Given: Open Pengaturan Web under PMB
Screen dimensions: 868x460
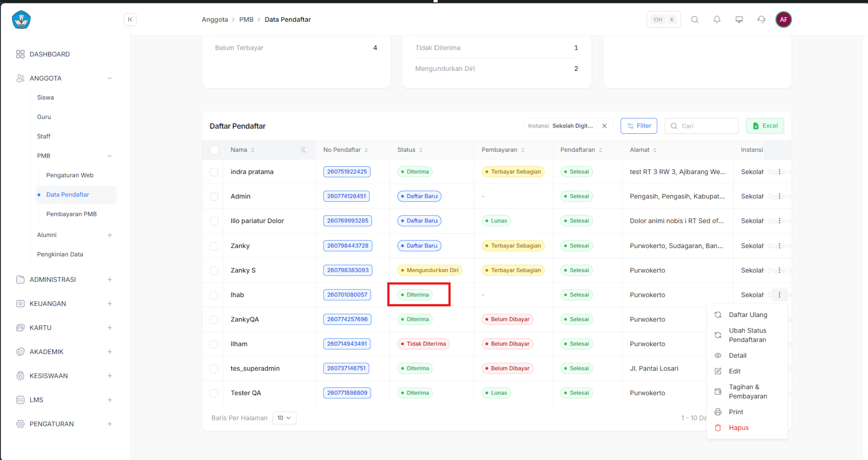Looking at the screenshot, I should [70, 175].
